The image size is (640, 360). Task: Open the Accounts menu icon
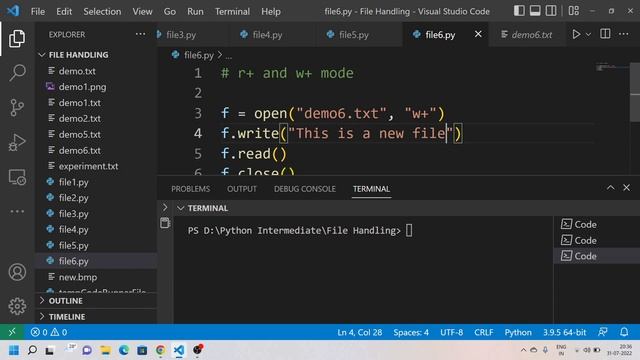(x=17, y=272)
